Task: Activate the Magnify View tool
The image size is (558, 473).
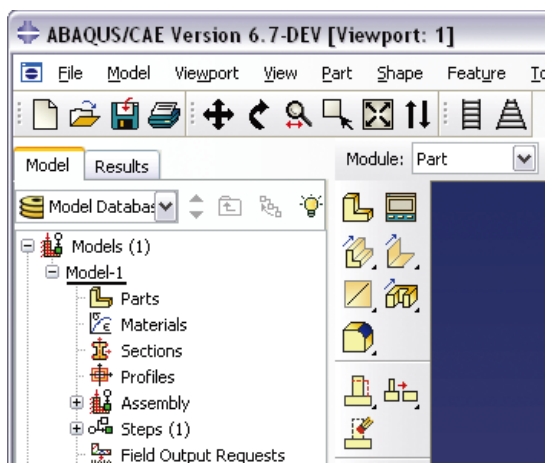Action: tap(298, 114)
